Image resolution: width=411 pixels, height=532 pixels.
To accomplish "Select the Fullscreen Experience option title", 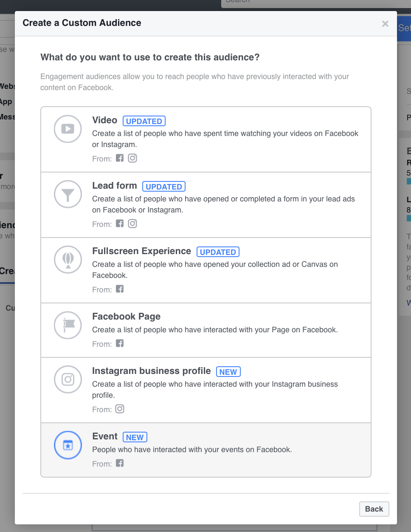I will coord(142,251).
